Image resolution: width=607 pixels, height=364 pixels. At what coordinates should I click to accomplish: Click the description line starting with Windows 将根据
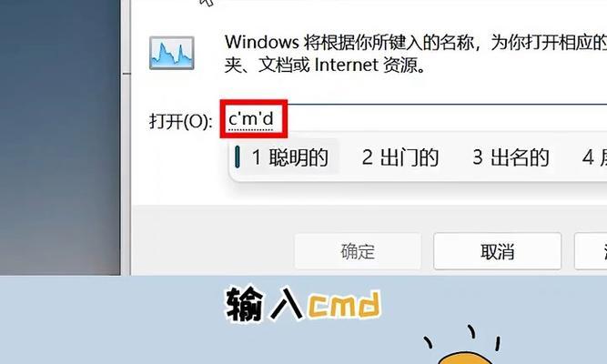pos(415,42)
